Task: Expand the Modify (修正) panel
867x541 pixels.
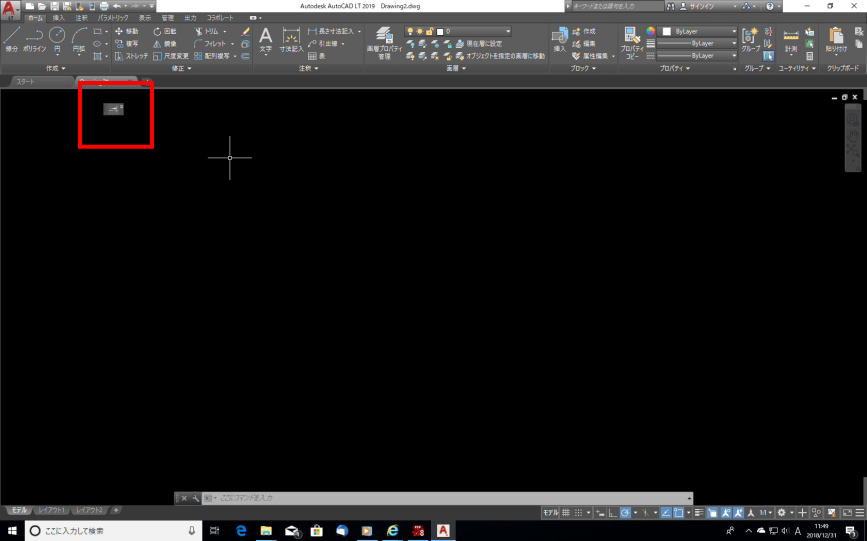Action: click(x=181, y=68)
